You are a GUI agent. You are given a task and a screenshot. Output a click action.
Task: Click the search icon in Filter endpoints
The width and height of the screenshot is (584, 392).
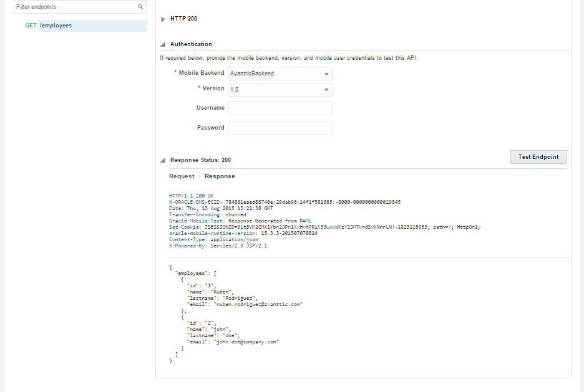pos(140,7)
